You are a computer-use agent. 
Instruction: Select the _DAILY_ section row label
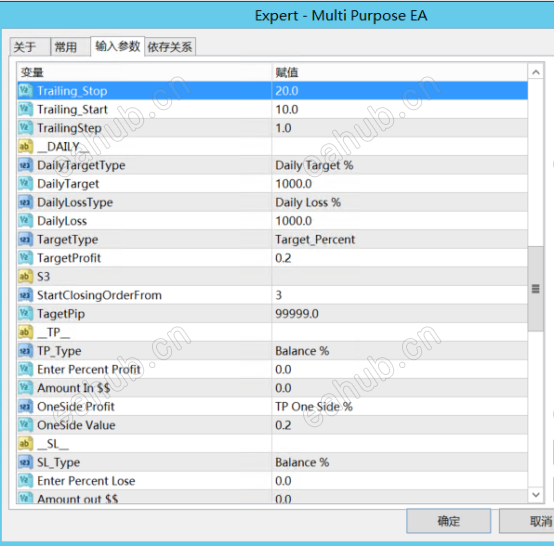tap(64, 147)
